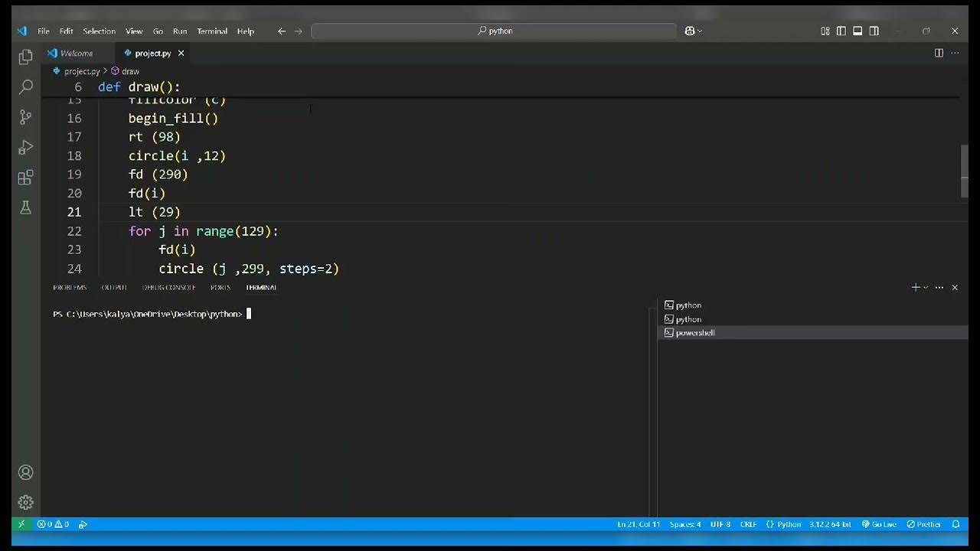Open the Go menu
This screenshot has height=551, width=980.
point(158,31)
